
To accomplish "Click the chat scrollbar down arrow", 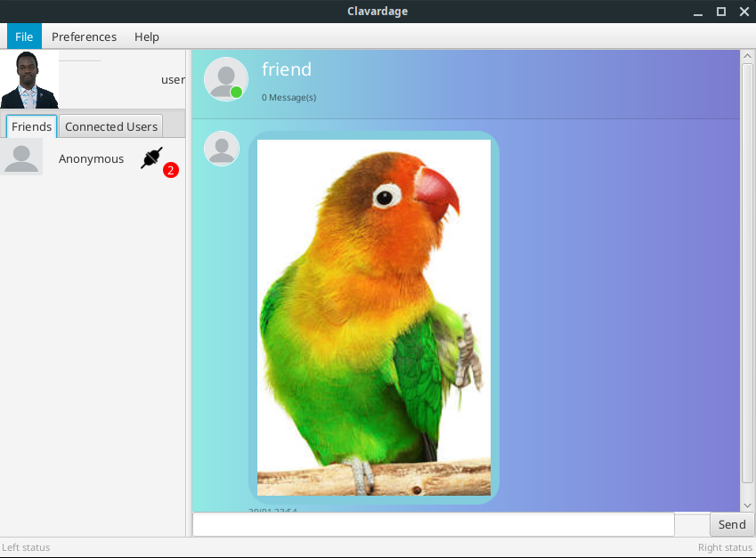I will pos(747,505).
